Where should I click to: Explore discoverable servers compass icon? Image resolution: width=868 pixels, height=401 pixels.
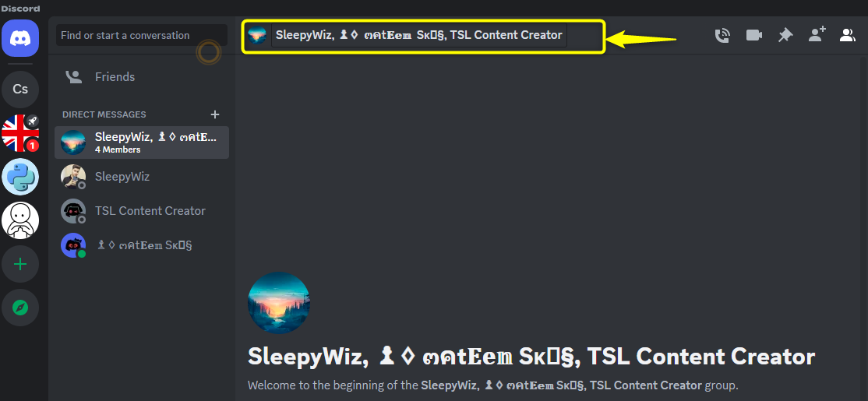click(x=20, y=308)
